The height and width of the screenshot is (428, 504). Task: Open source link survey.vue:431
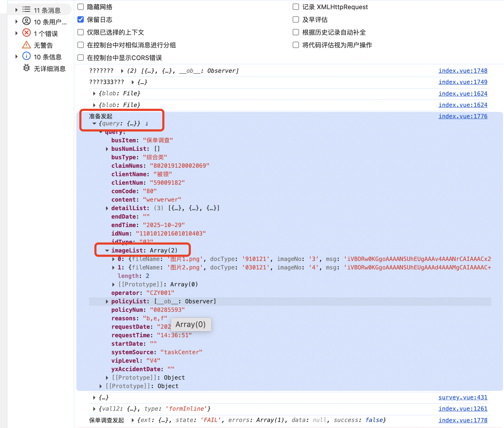(463, 397)
